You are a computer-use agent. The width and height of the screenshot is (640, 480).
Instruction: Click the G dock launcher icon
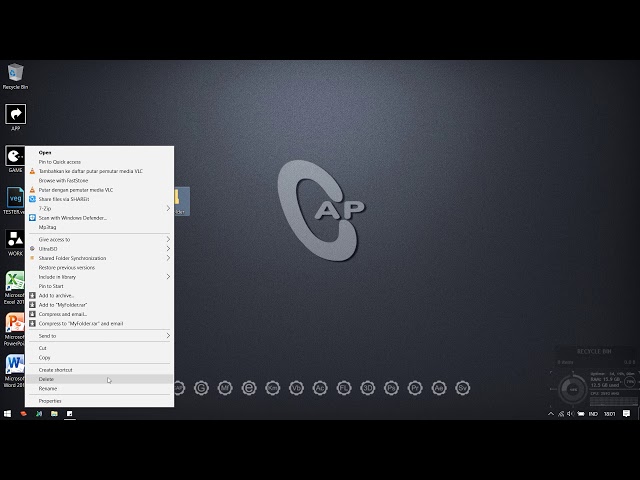point(201,388)
